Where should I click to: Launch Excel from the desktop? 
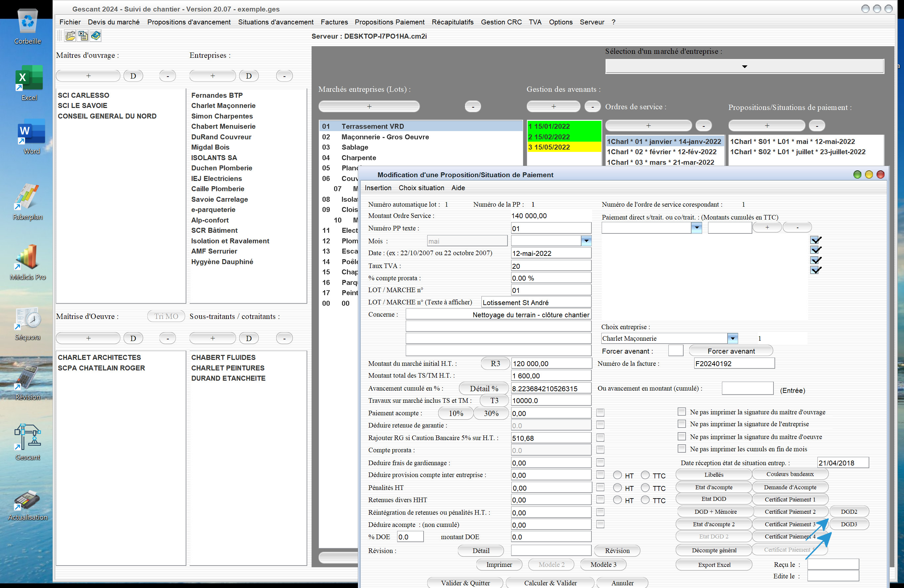point(29,84)
